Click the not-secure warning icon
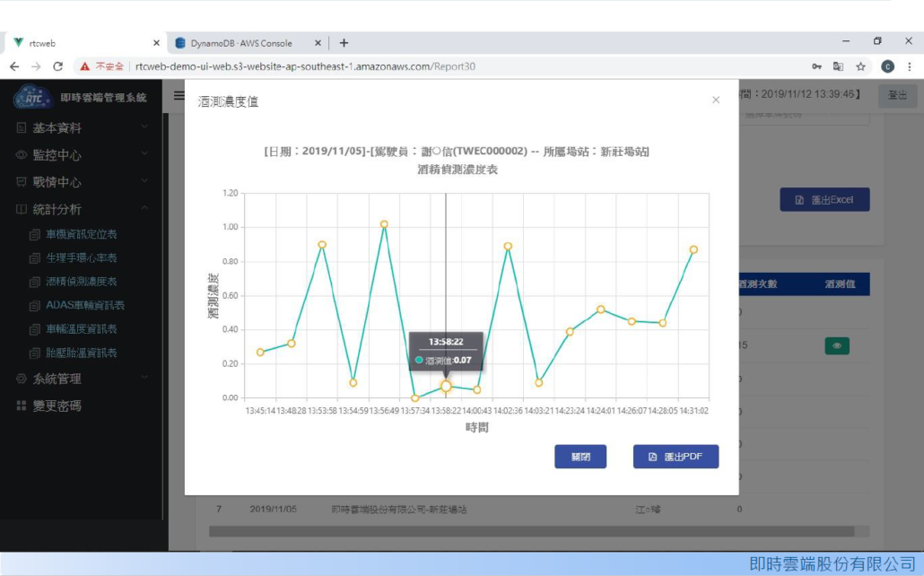Image resolution: width=924 pixels, height=576 pixels. click(x=85, y=66)
